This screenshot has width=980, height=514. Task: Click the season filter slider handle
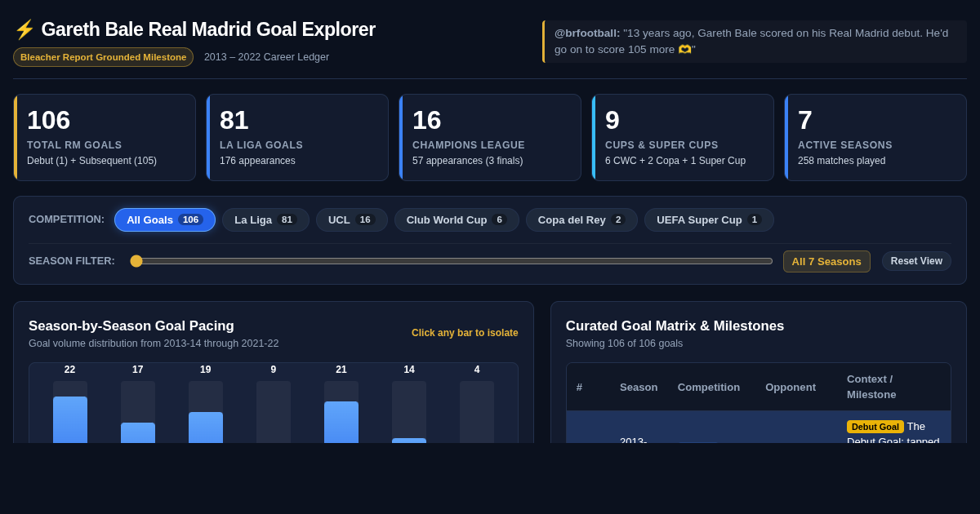coord(136,261)
